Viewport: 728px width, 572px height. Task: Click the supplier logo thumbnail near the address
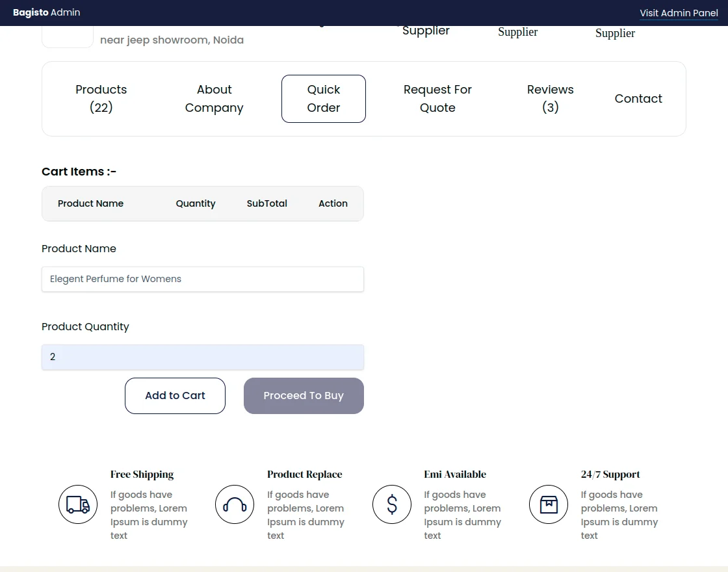point(68,38)
